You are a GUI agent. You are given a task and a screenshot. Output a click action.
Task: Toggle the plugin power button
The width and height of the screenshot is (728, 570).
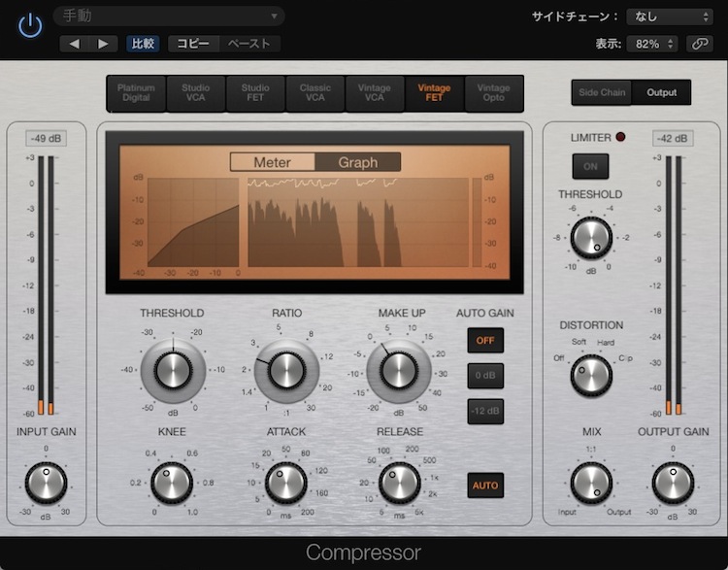(x=30, y=25)
